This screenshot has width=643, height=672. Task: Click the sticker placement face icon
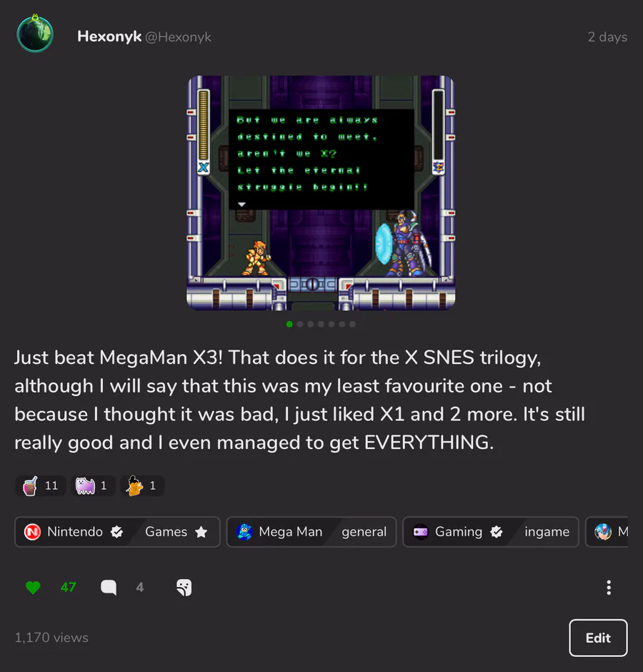(x=184, y=587)
